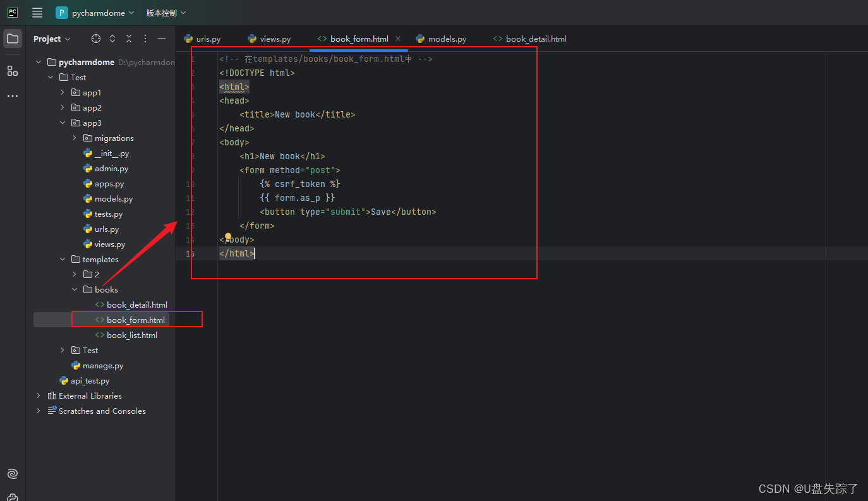Open the pycharmdome project dropdown
The height and width of the screenshot is (501, 868).
pos(95,13)
